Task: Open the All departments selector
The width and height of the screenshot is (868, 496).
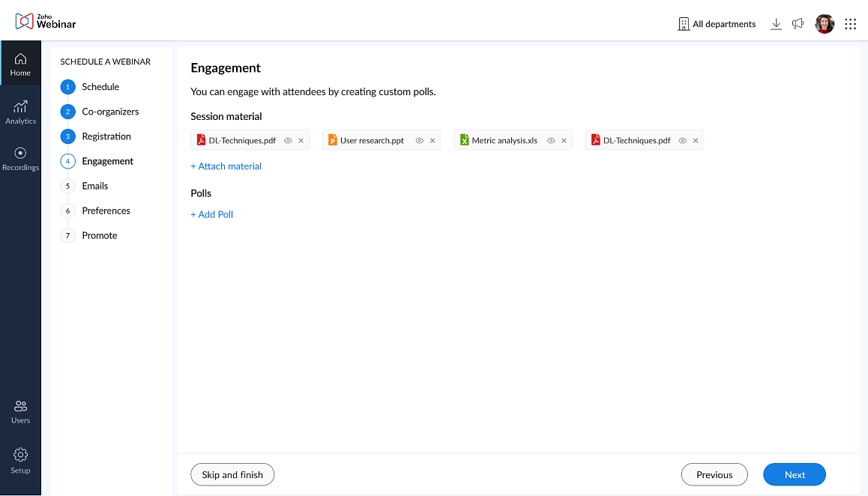Action: pyautogui.click(x=717, y=24)
